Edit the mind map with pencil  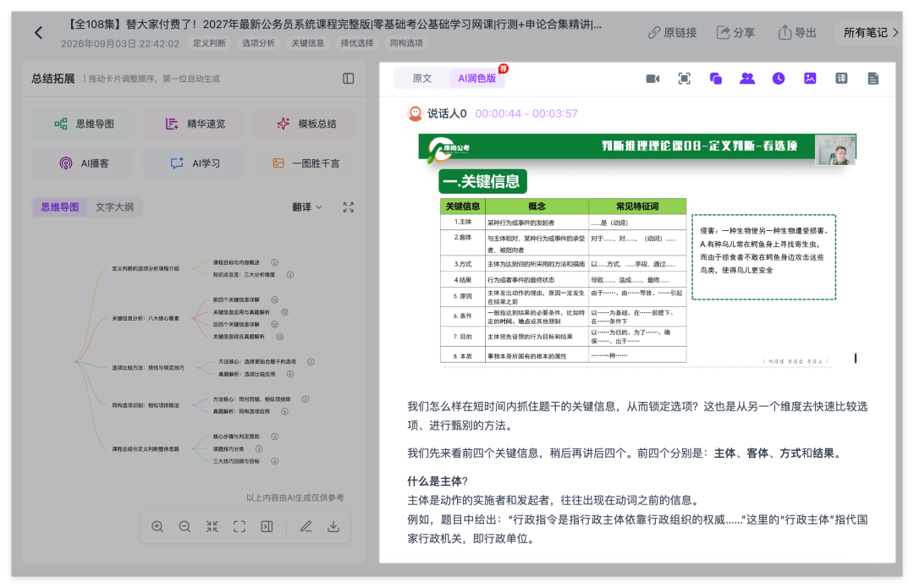pos(306,527)
